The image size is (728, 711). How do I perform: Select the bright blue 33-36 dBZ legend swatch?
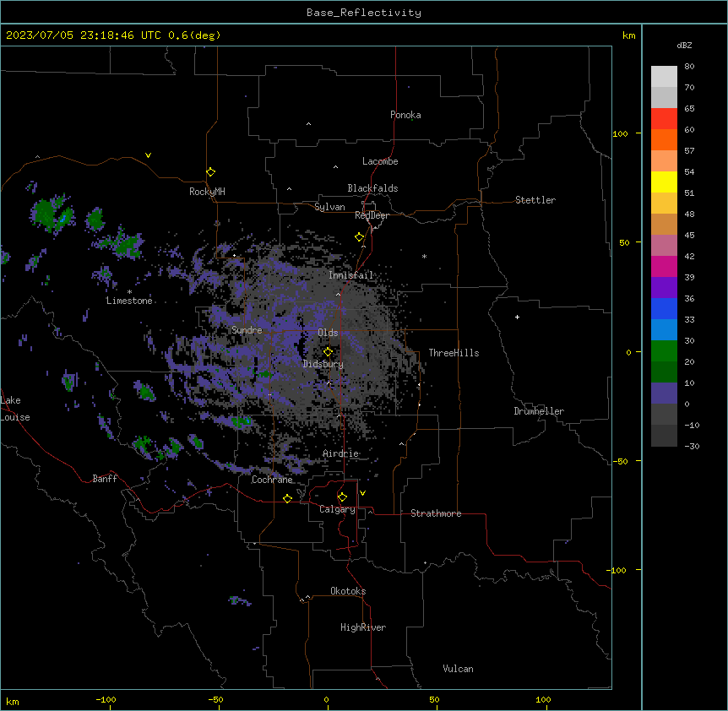(664, 308)
